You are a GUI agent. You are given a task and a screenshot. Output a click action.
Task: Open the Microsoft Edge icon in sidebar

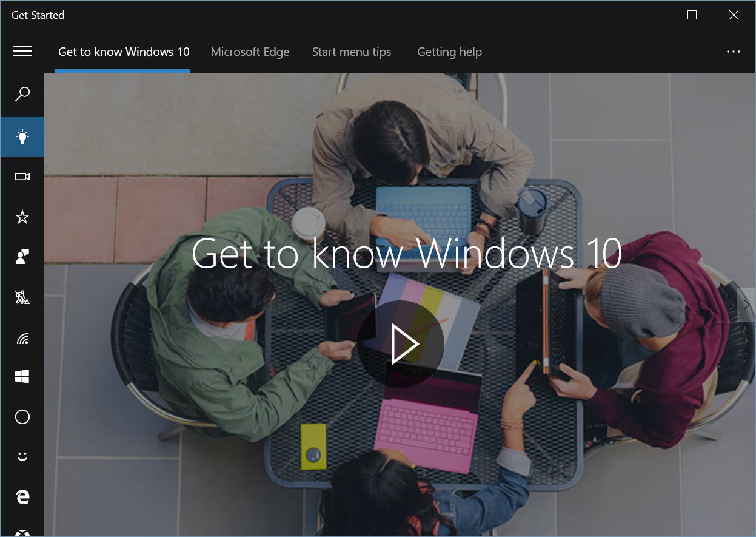(22, 497)
